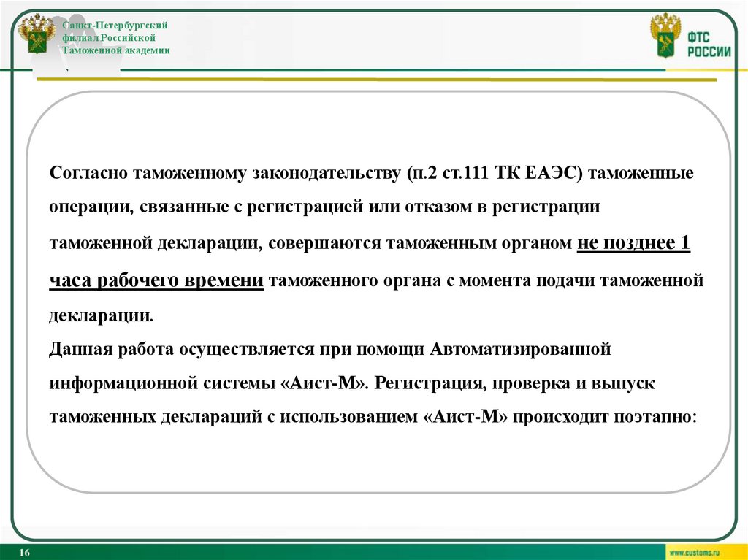Click the underlined 'не позднее 1' text
The width and height of the screenshot is (748, 560).
pyautogui.click(x=633, y=243)
